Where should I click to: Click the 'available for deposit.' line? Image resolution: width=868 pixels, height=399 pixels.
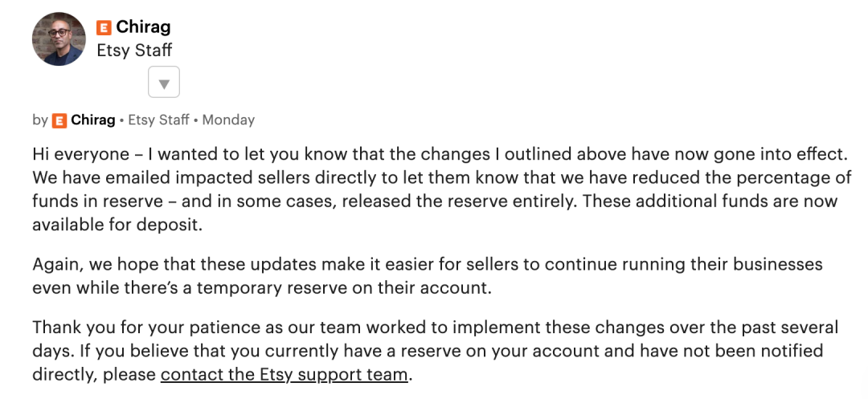[117, 225]
